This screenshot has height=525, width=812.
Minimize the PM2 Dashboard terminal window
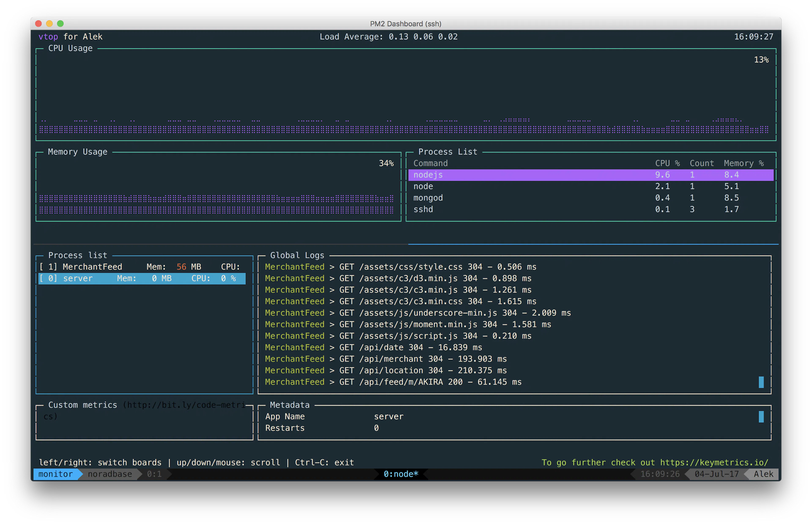pyautogui.click(x=49, y=23)
